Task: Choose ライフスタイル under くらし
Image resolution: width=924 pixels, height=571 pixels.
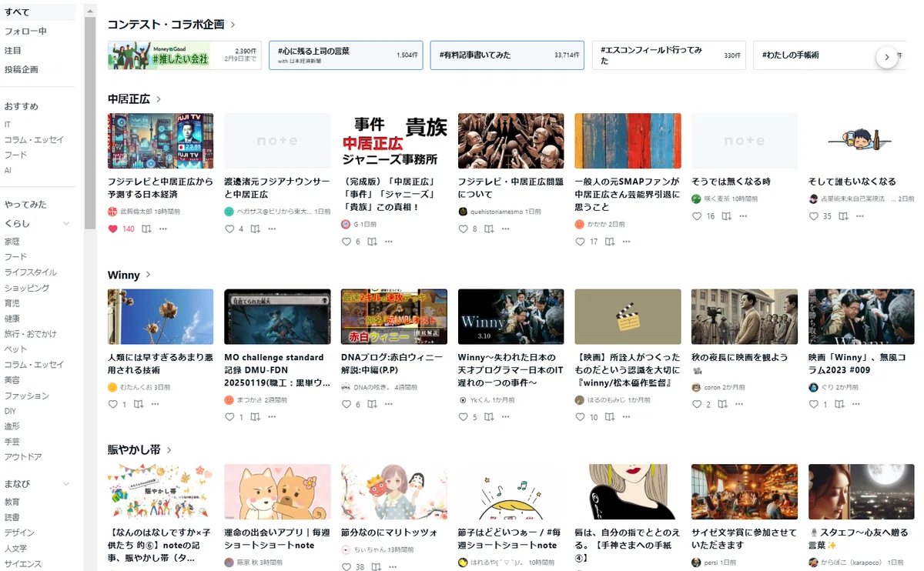Action: (30, 272)
